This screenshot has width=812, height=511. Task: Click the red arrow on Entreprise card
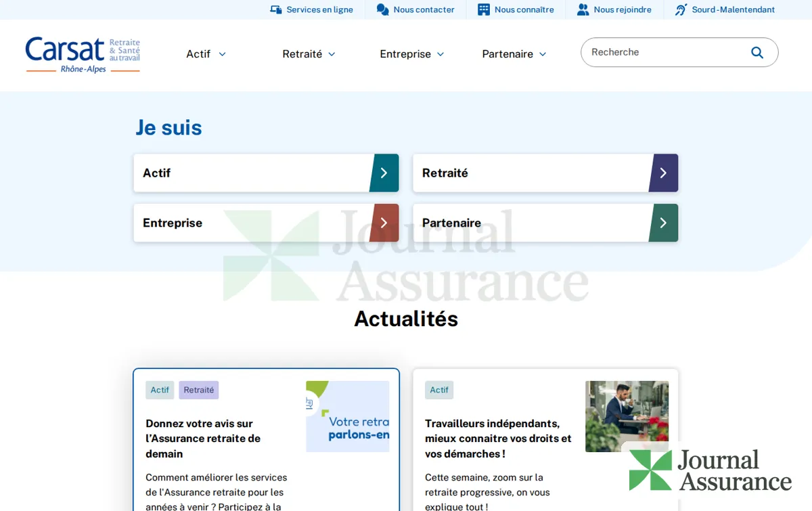coord(384,223)
